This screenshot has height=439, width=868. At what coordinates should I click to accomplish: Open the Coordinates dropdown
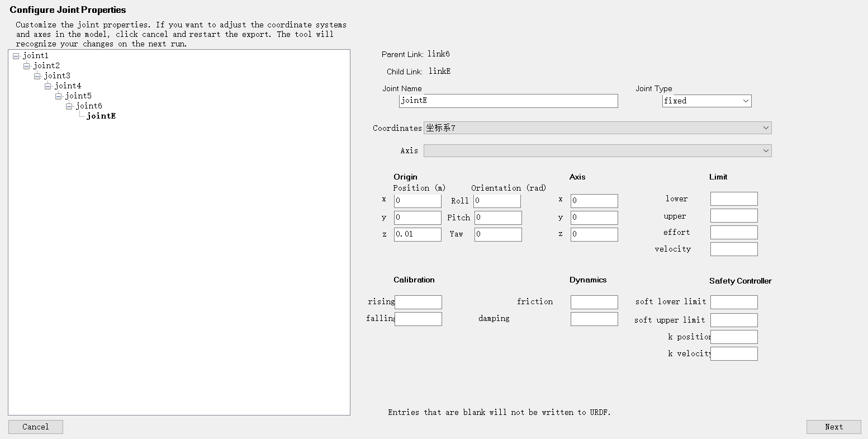click(597, 128)
